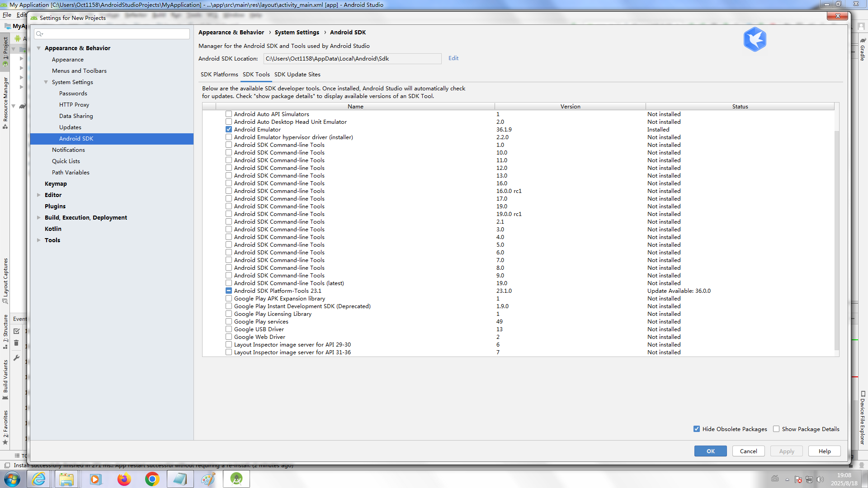This screenshot has height=488, width=868.
Task: Click System Settings breadcrumb
Action: 297,32
